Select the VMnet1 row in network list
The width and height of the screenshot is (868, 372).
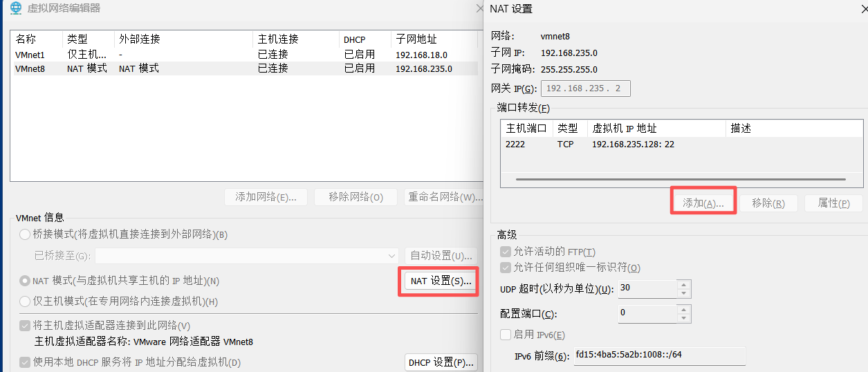tap(243, 55)
